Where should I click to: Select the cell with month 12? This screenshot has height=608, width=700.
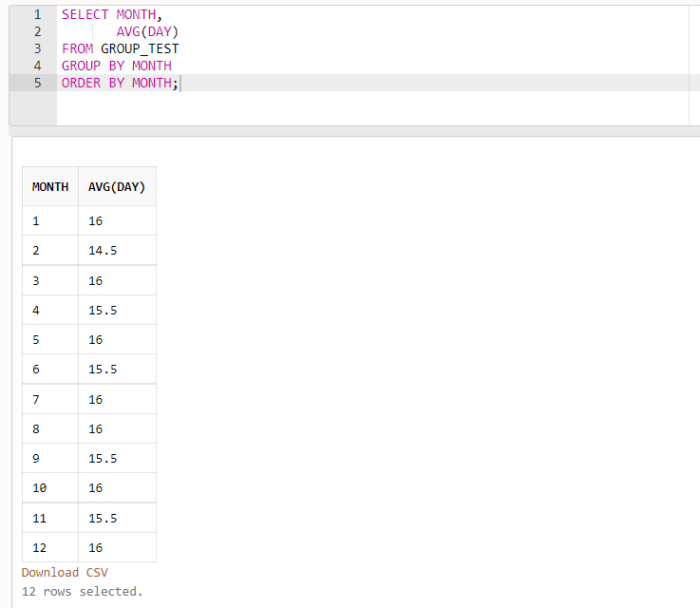(x=50, y=548)
